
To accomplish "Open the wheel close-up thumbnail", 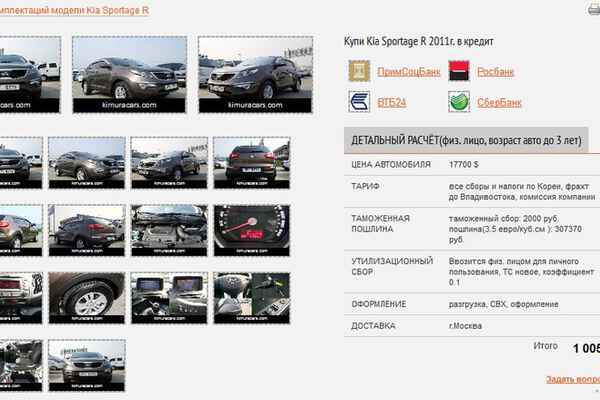I will pos(87,298).
